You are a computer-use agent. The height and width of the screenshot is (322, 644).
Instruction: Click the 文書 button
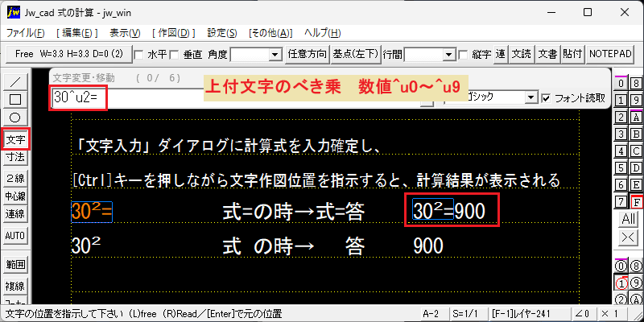pos(547,54)
